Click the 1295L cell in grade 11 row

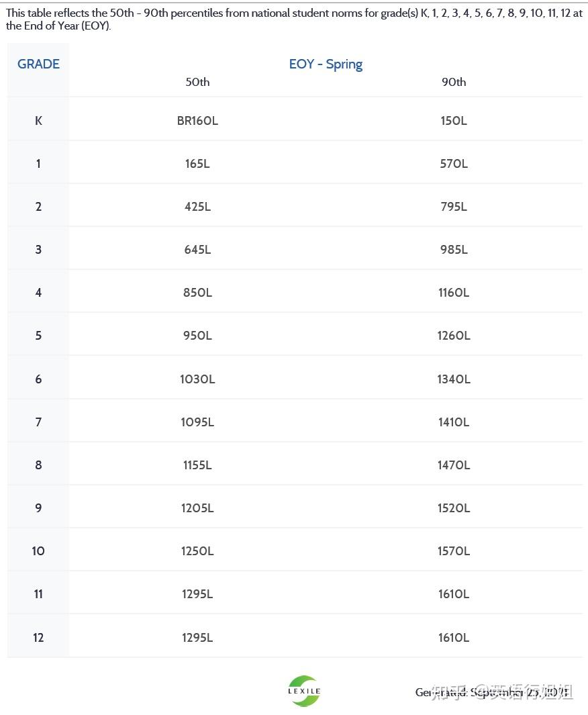197,594
